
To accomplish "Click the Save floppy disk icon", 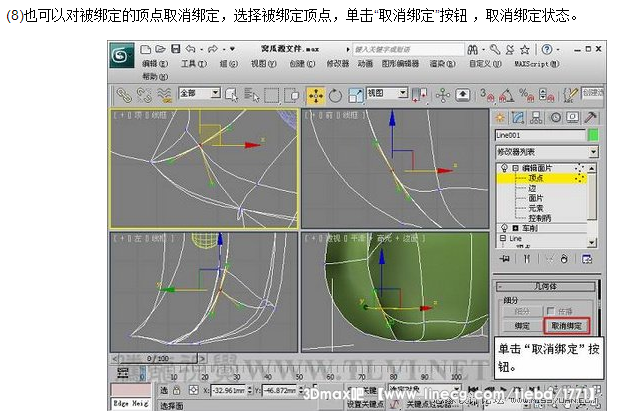I will 176,49.
